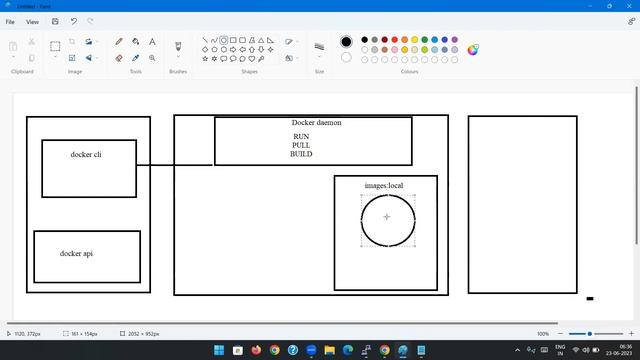This screenshot has width=640, height=360.
Task: Click the Paste clipboard icon
Action: click(x=13, y=46)
